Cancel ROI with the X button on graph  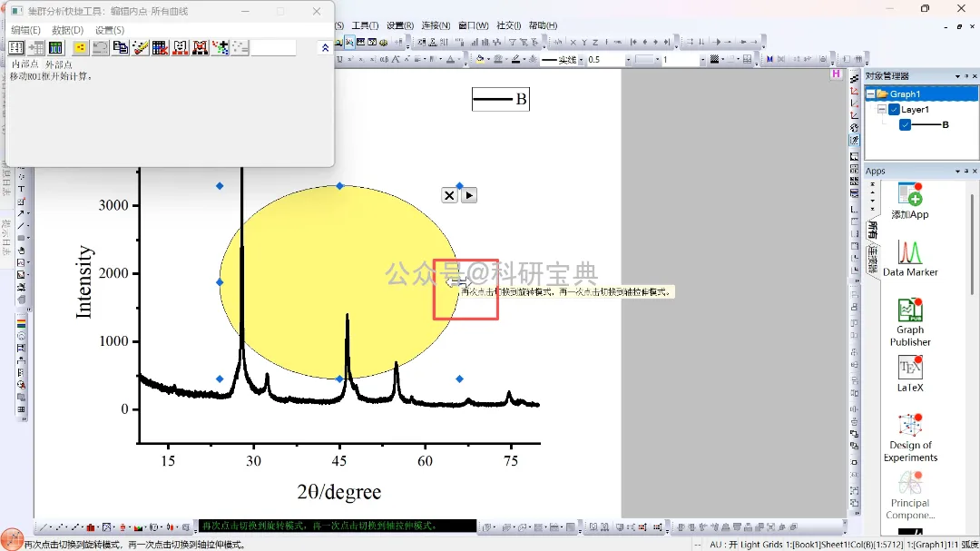click(449, 195)
